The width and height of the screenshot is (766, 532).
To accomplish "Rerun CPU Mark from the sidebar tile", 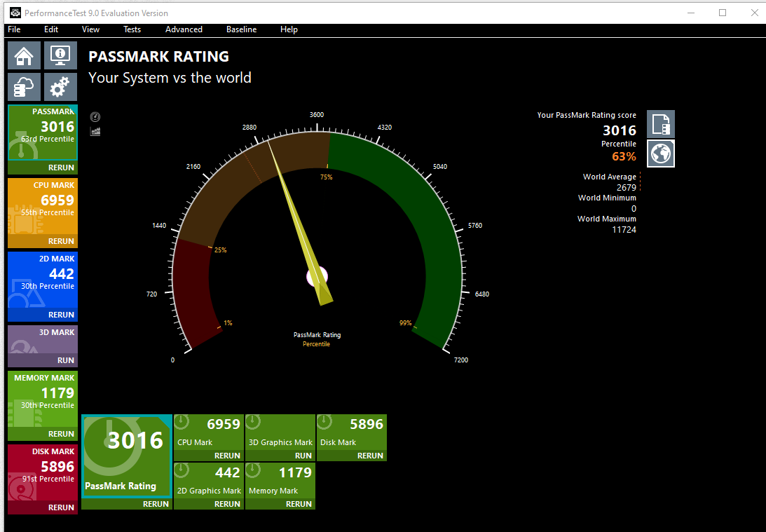I will point(43,241).
